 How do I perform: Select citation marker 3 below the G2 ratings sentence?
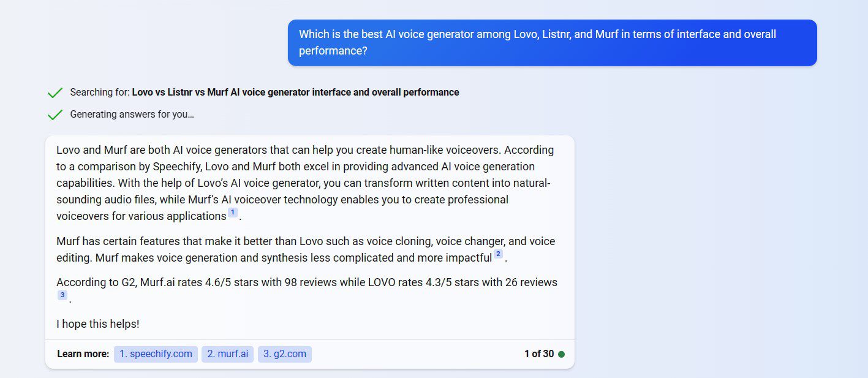[x=62, y=295]
